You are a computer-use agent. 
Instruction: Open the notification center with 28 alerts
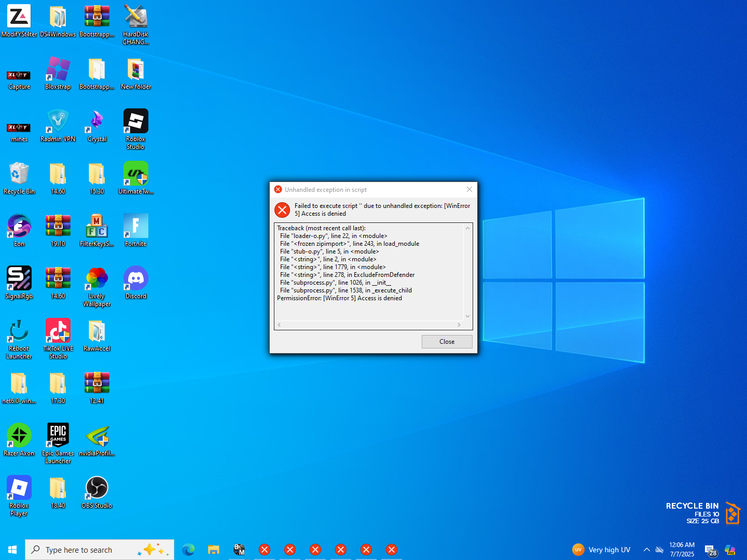[710, 550]
